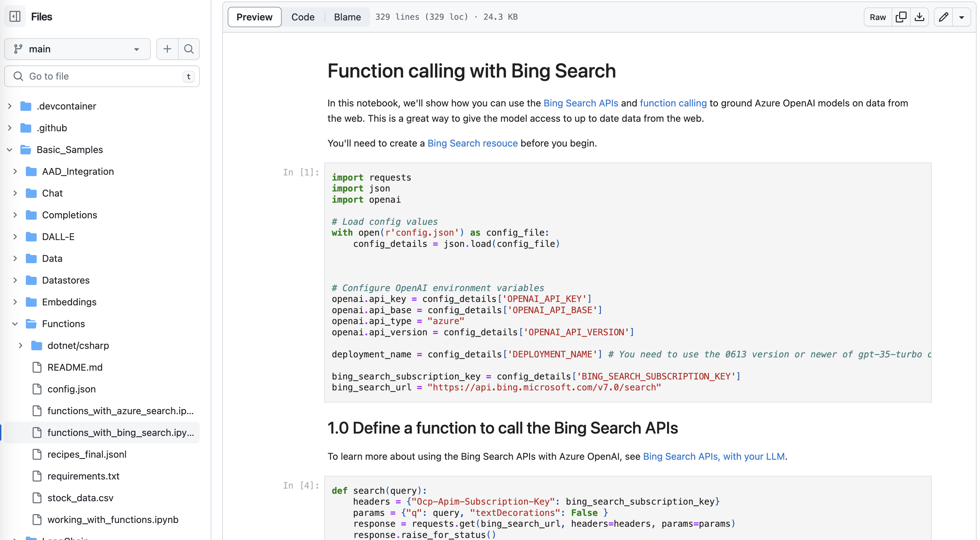Click the DALL-E folder icon
This screenshot has width=980, height=540.
click(31, 236)
